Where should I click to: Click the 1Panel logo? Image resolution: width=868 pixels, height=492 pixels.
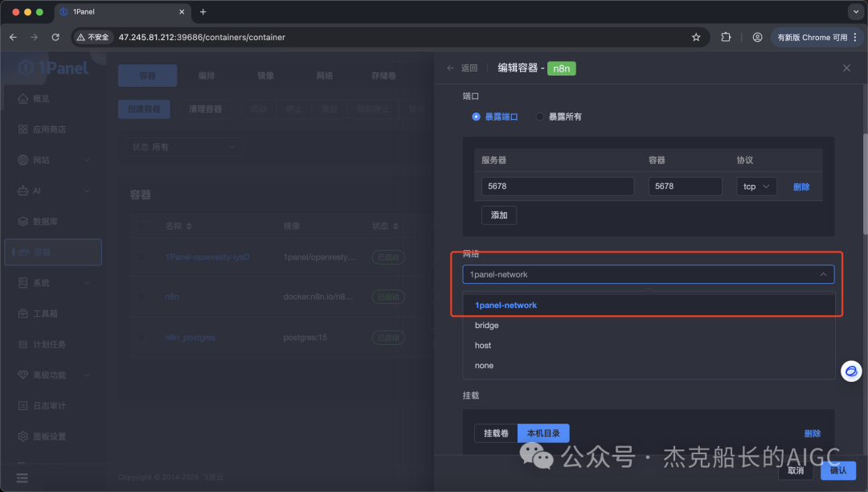tap(53, 68)
